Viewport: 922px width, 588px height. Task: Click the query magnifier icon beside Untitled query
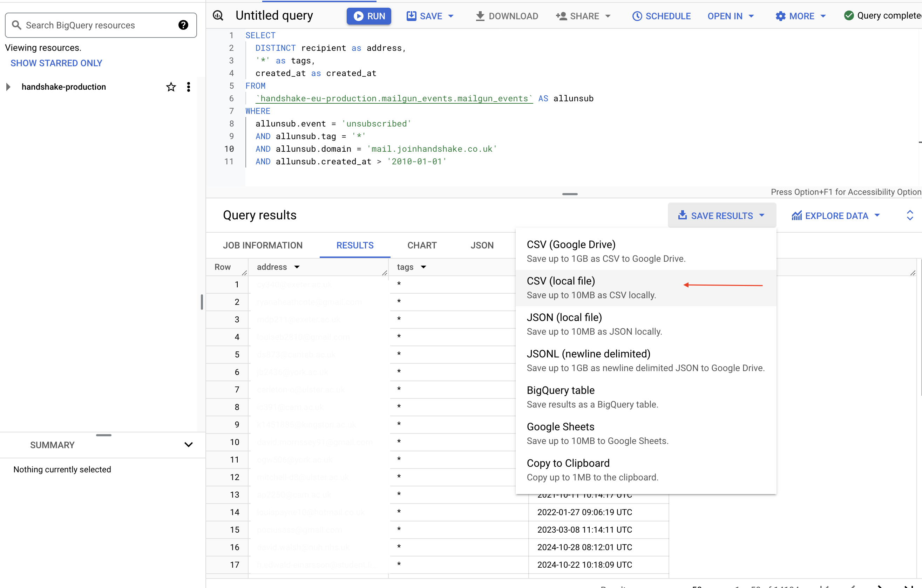click(x=218, y=16)
